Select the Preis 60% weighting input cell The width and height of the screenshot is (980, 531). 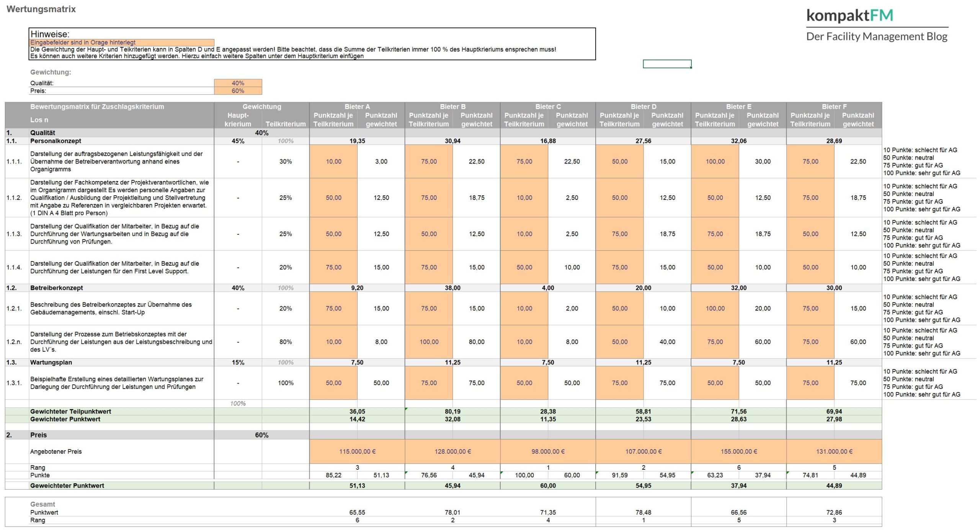point(238,91)
